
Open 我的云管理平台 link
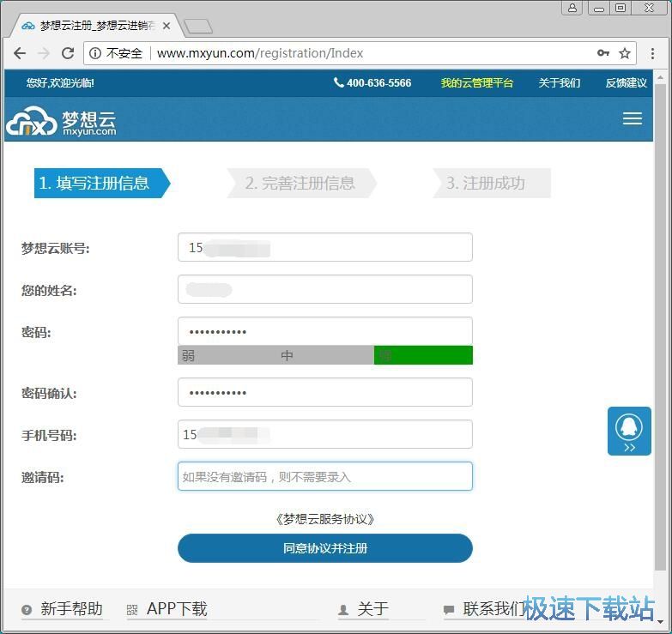point(476,82)
